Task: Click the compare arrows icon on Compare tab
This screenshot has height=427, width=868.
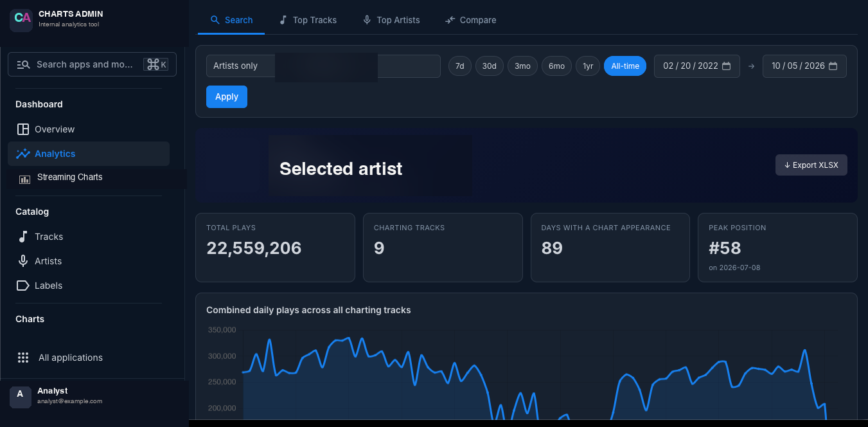Action: (x=450, y=20)
